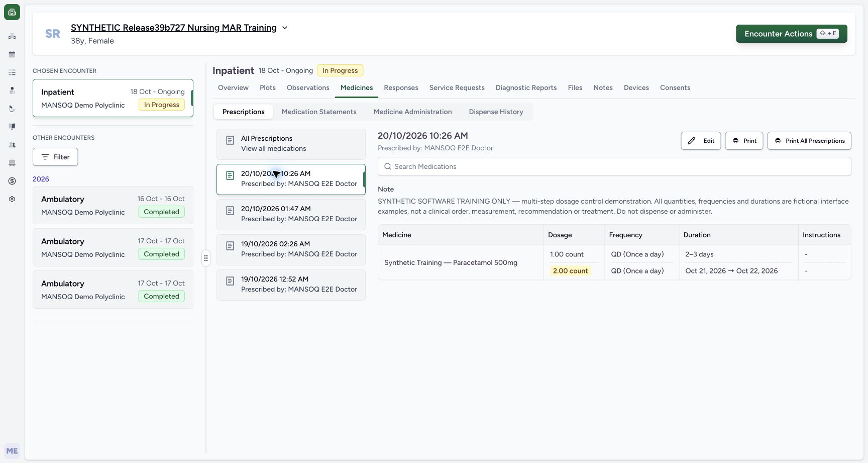Open the billing dollar icon in sidebar
868x463 pixels.
[12, 181]
